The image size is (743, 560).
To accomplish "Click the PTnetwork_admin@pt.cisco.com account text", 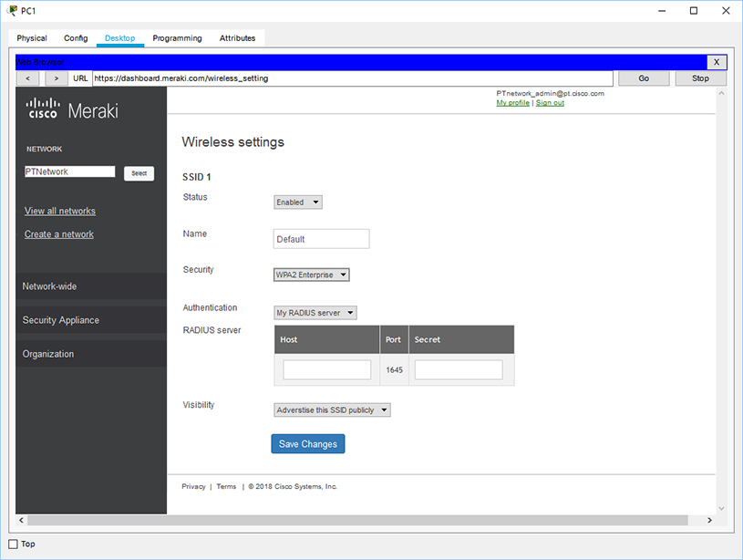I will coord(550,93).
